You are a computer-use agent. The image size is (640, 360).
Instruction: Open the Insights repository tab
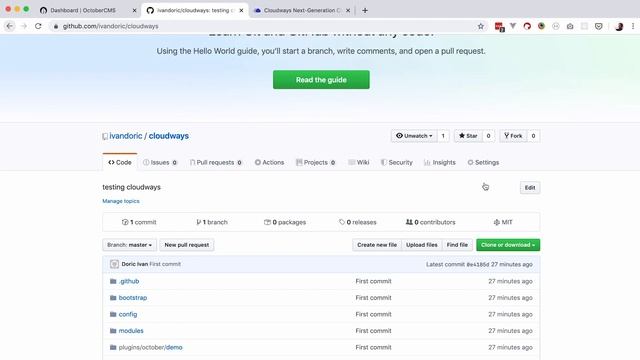440,162
